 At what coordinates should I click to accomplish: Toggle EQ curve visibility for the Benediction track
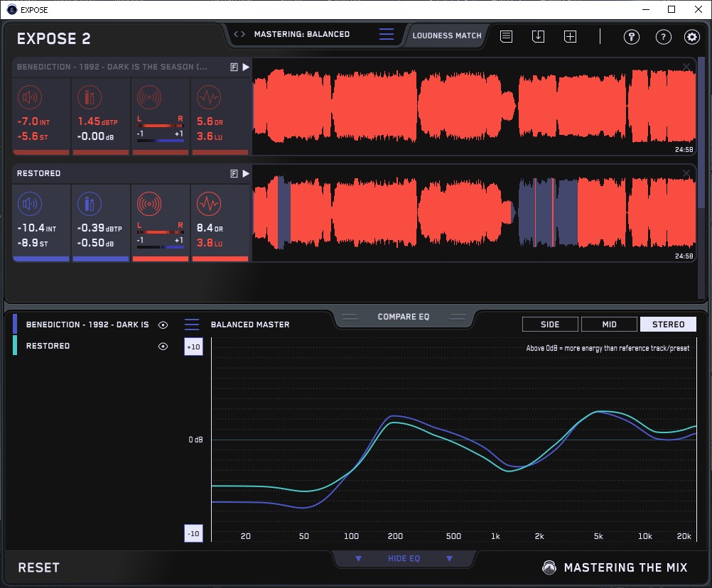[163, 325]
